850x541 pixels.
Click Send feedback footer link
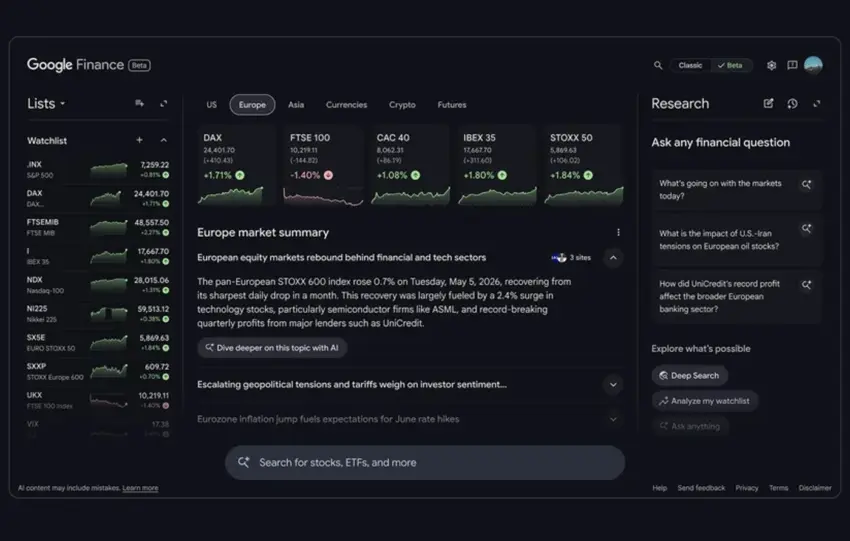tap(701, 488)
